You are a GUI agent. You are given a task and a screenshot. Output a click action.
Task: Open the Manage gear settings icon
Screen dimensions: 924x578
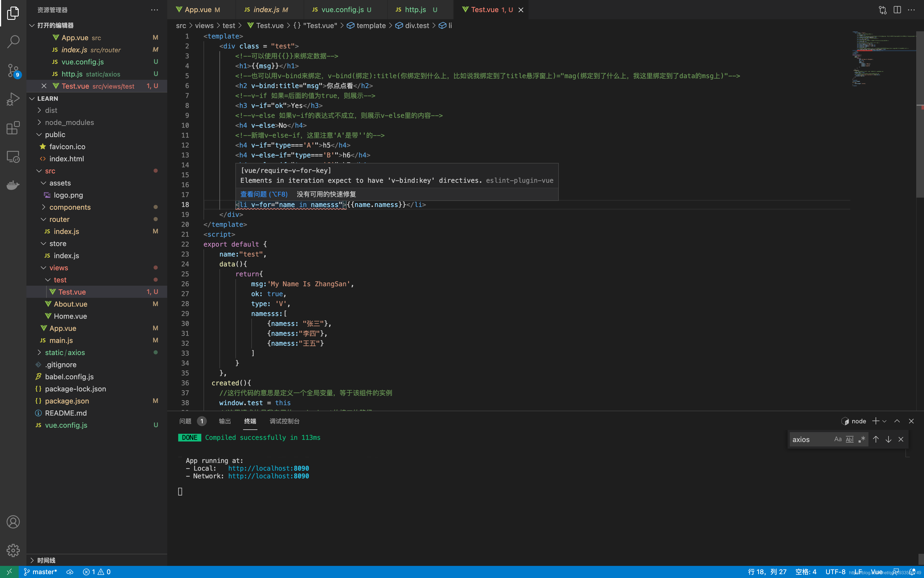[x=13, y=550]
